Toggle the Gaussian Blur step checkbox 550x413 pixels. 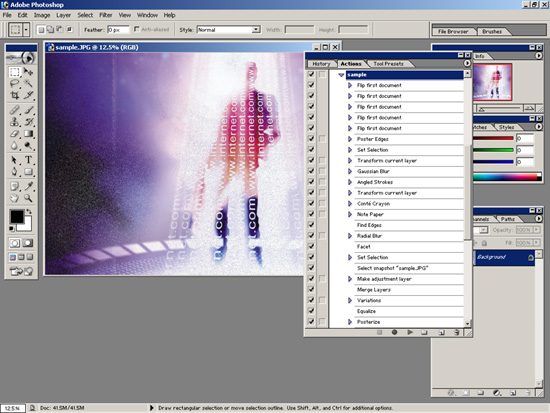(311, 171)
